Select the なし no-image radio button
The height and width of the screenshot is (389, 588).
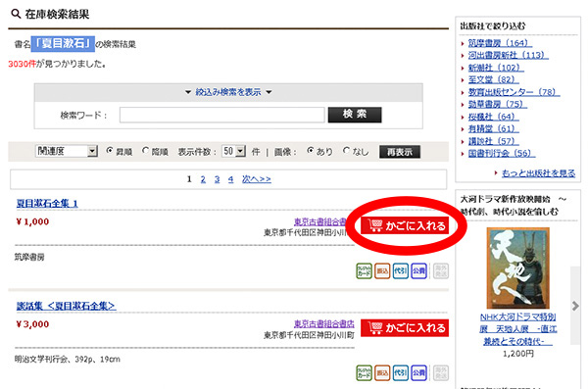[x=347, y=151]
